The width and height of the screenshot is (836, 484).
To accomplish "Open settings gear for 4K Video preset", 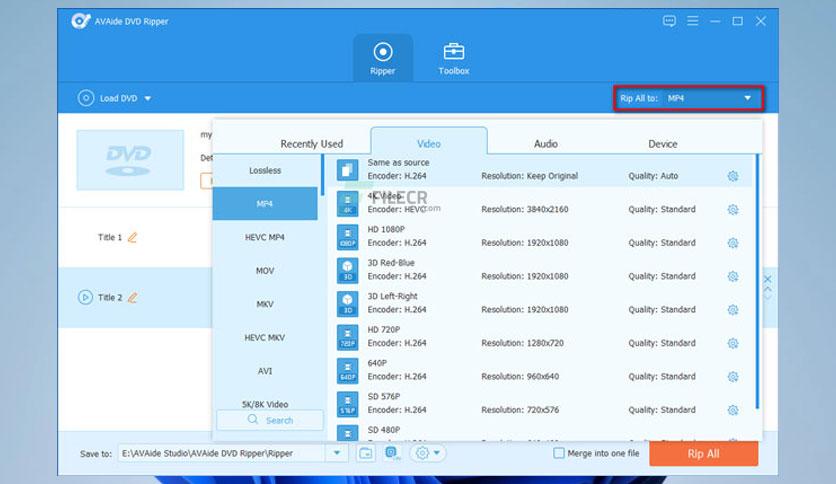I will tap(733, 209).
